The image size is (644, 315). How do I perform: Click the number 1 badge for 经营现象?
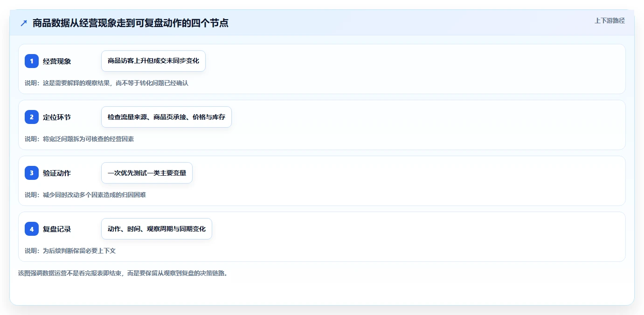tap(32, 61)
